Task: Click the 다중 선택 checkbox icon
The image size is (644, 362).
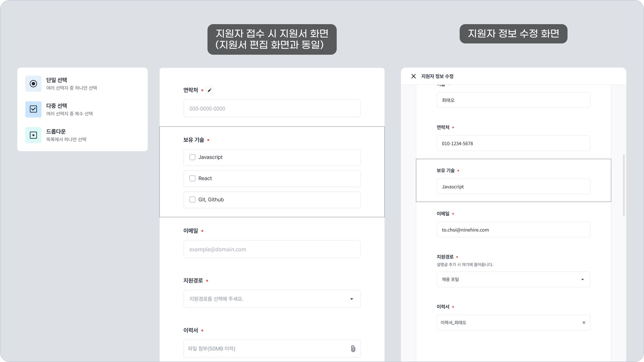Action: pos(33,109)
